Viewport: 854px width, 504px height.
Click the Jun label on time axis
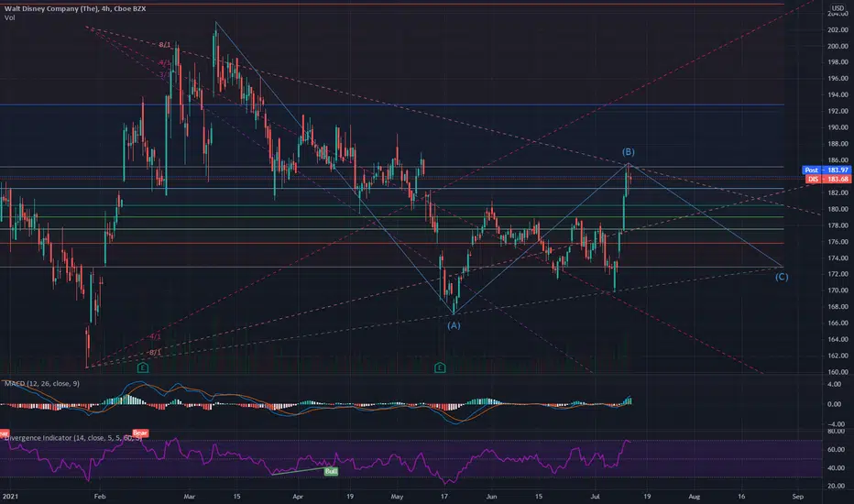coord(491,497)
